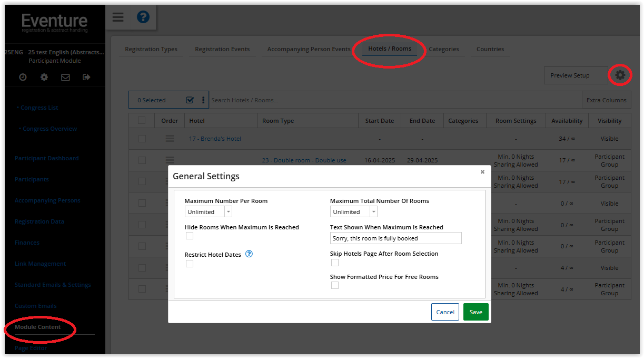Switch to the Registration Types tab
The height and width of the screenshot is (358, 644).
(x=151, y=49)
